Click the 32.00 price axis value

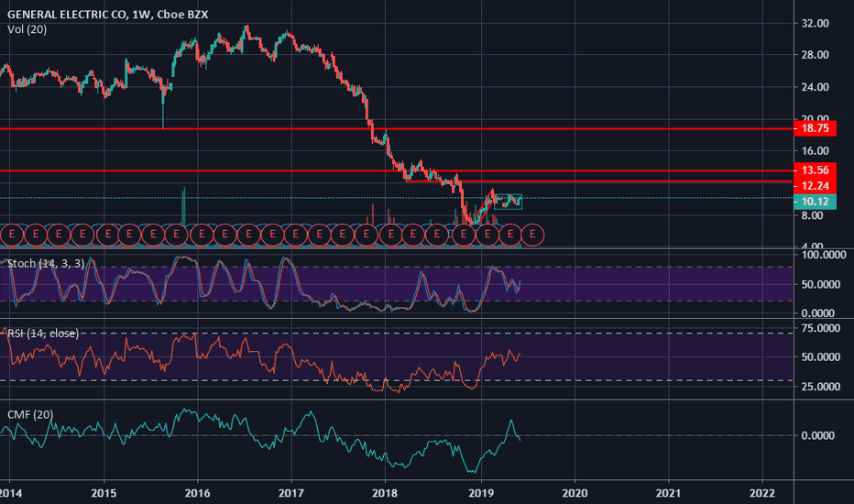(x=815, y=24)
